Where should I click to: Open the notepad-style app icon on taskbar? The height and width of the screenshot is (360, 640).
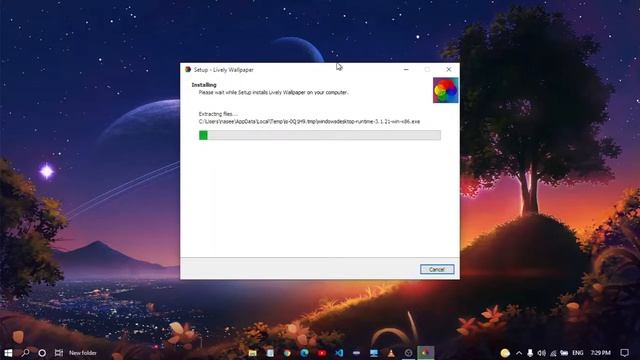click(270, 353)
